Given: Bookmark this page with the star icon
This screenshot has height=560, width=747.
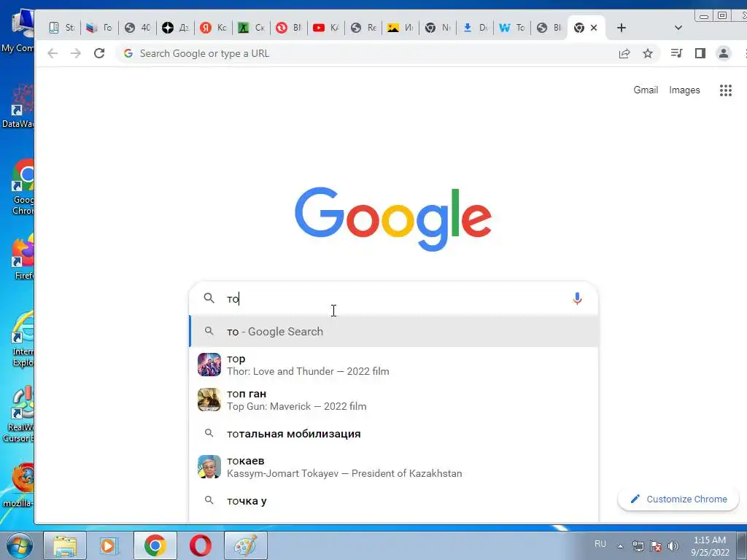Looking at the screenshot, I should coord(648,53).
